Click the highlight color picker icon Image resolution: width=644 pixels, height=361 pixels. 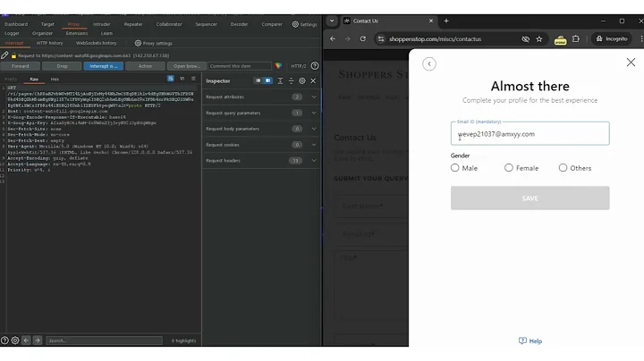[278, 65]
